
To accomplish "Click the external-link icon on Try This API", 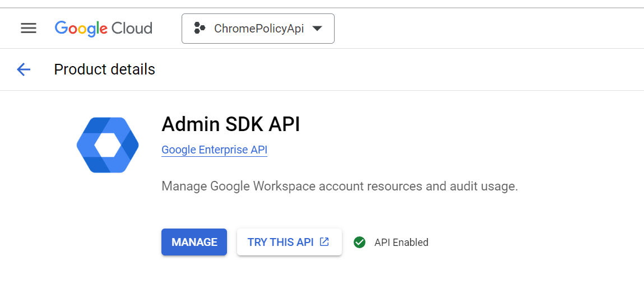I will 324,242.
